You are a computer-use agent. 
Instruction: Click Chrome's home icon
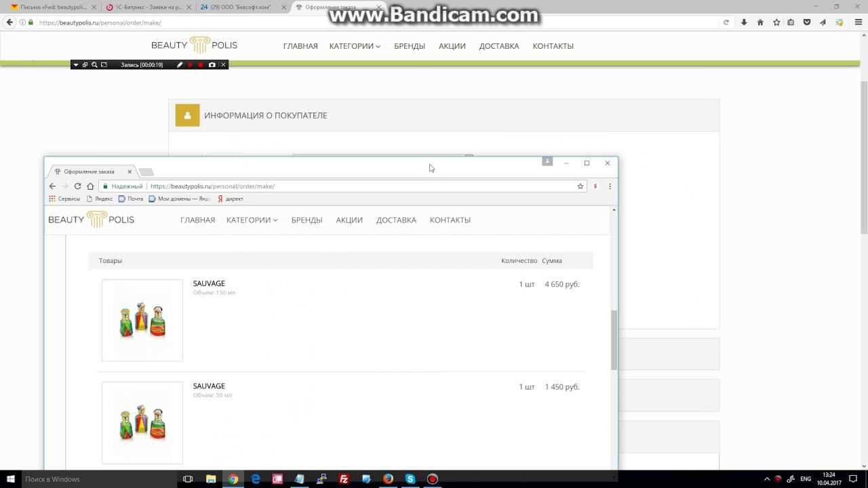[90, 186]
